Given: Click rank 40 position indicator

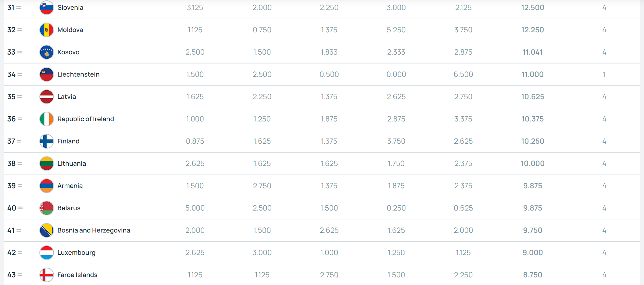Looking at the screenshot, I should click(15, 208).
